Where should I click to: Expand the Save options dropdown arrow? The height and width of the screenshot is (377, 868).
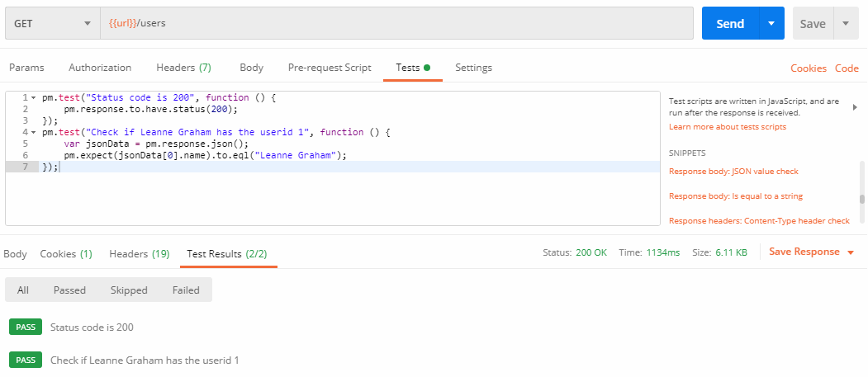846,24
